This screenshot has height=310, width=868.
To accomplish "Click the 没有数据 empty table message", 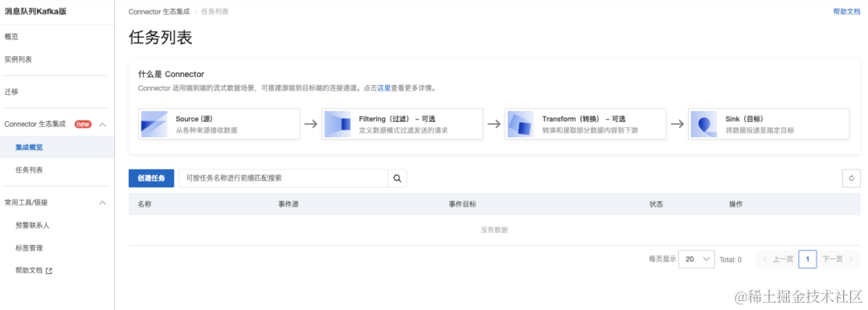I will pos(494,230).
